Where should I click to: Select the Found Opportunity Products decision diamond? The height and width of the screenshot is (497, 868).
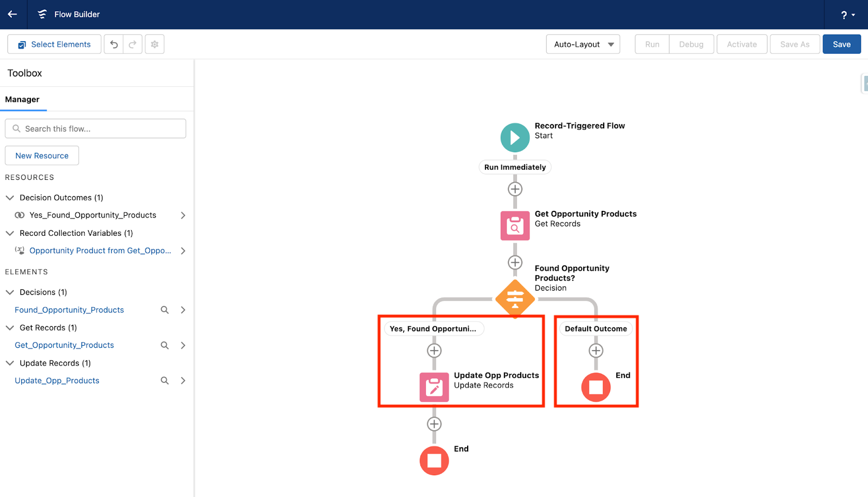514,298
